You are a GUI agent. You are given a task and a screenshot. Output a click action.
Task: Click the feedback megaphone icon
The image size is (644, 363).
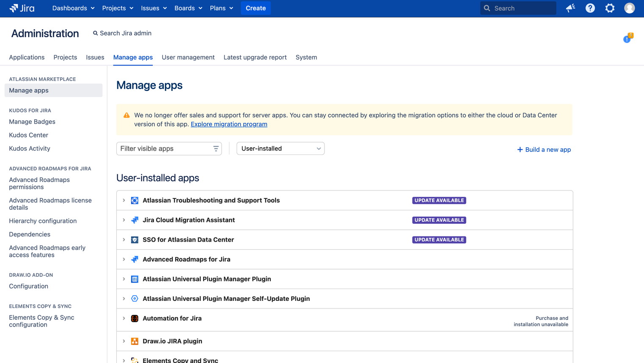(570, 8)
